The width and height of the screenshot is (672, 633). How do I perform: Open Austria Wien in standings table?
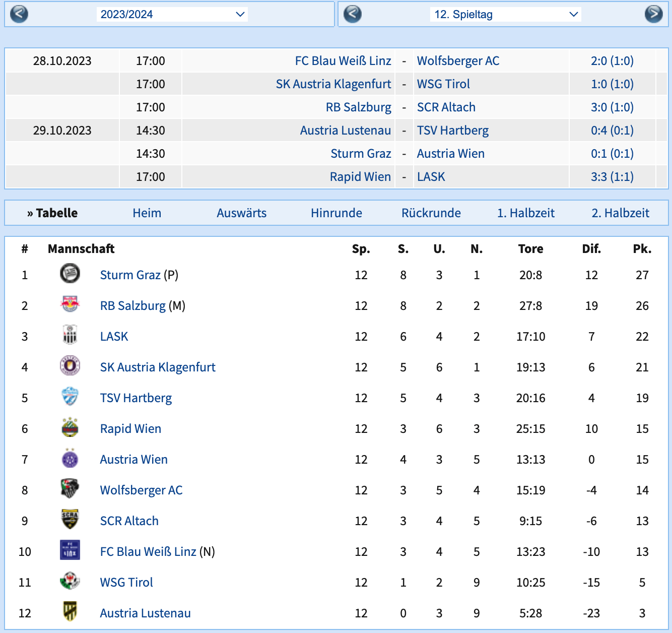click(134, 460)
